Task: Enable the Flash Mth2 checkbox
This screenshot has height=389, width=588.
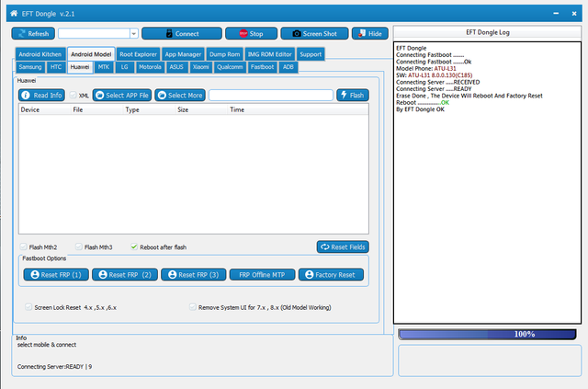Action: (23, 246)
